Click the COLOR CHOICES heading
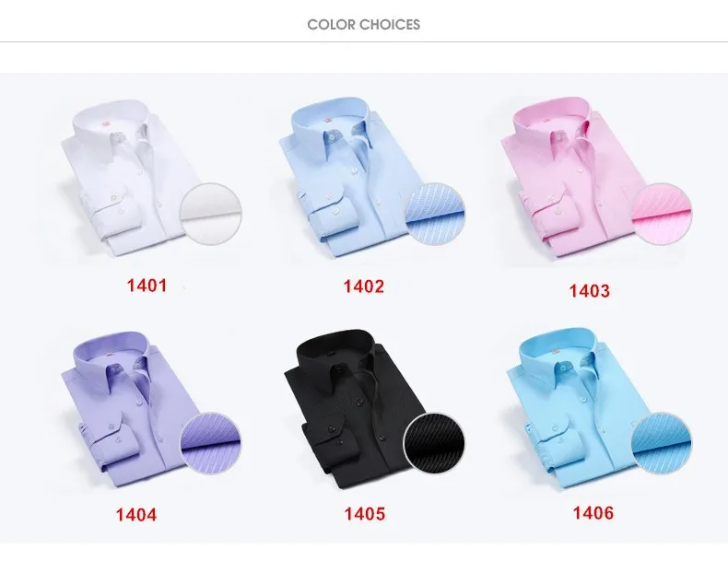Screen dimensions: 728x561 (363, 25)
